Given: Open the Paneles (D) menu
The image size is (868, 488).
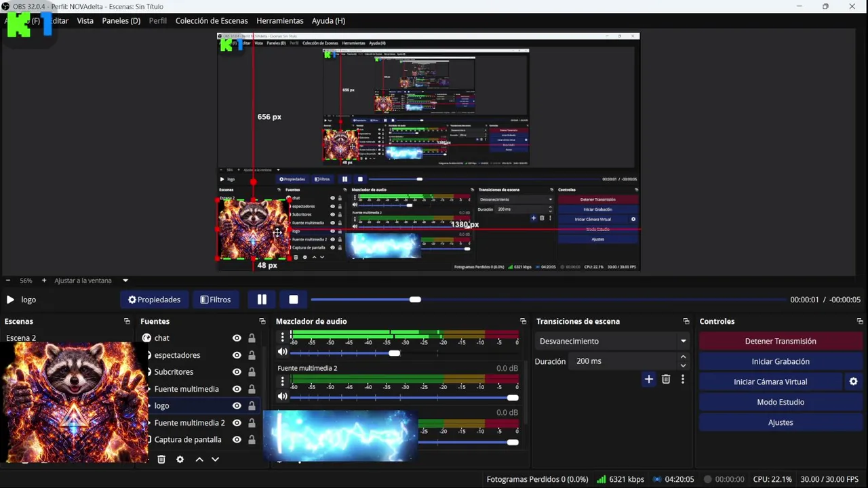Looking at the screenshot, I should tap(121, 21).
